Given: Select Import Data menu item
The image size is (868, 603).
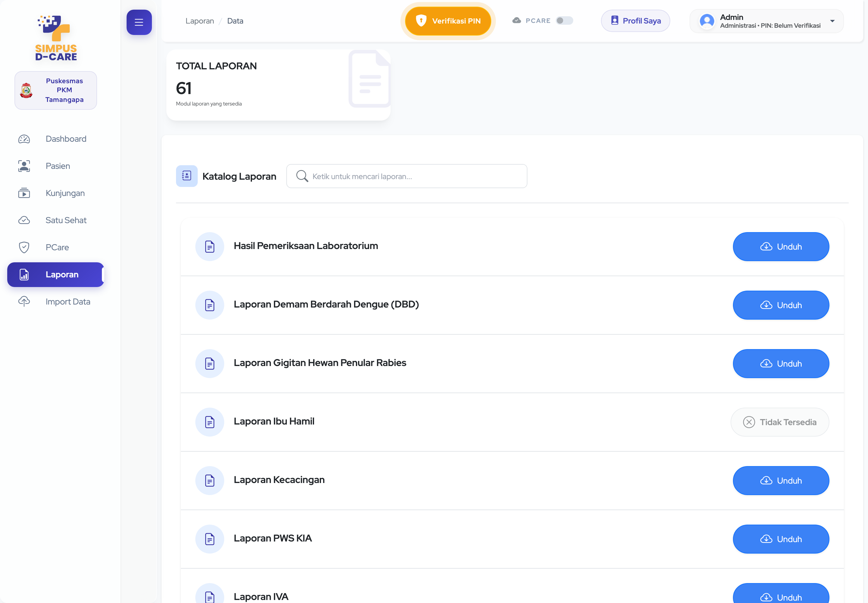Looking at the screenshot, I should point(55,301).
